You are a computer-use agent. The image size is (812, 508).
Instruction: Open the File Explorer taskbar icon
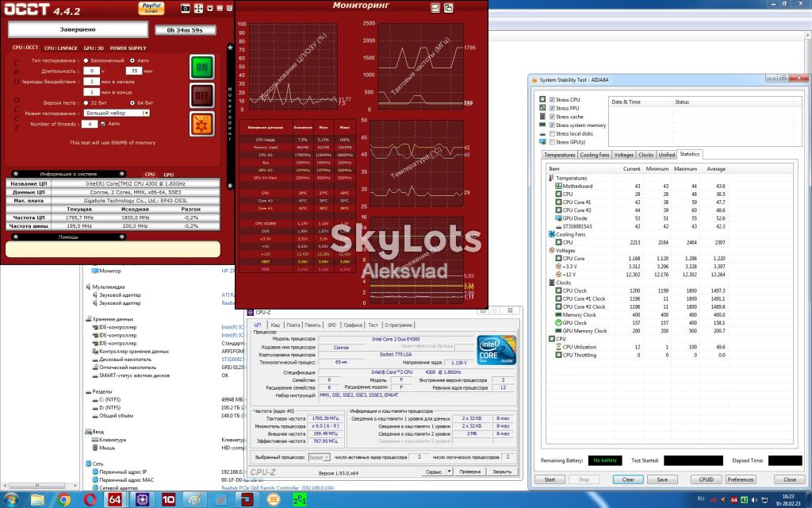point(37,500)
